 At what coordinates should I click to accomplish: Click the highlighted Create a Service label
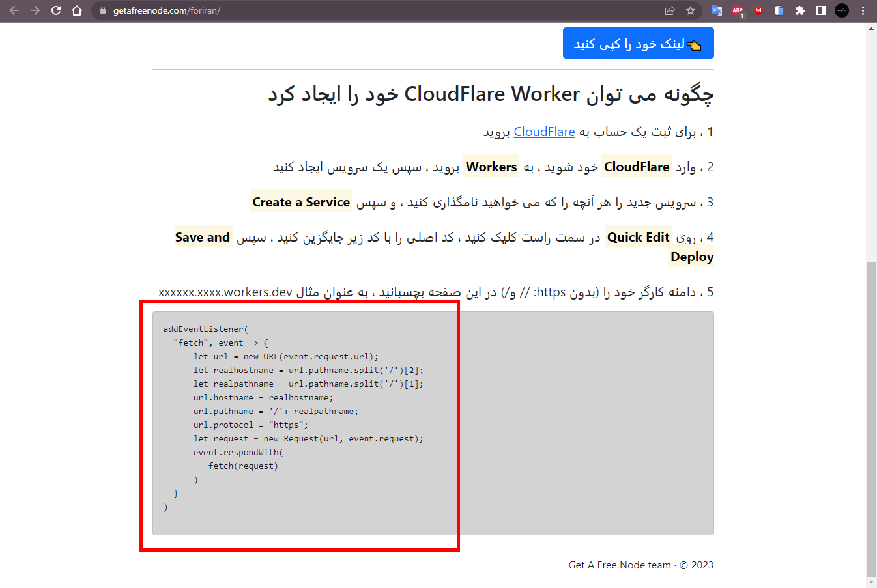pos(301,202)
